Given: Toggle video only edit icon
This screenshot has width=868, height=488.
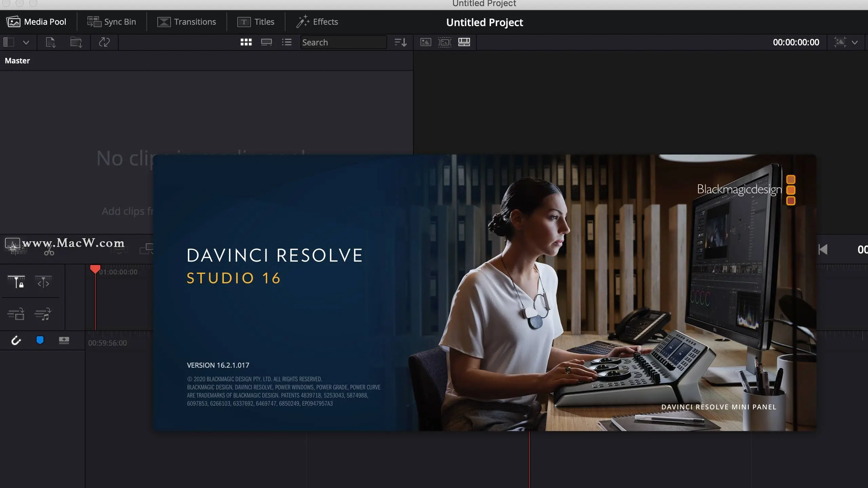Looking at the screenshot, I should [16, 314].
